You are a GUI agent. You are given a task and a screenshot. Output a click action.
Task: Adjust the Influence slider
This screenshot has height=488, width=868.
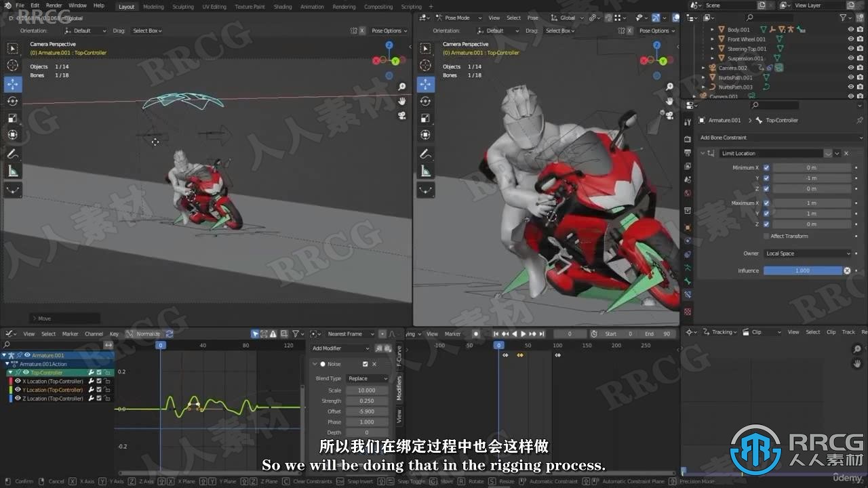803,270
